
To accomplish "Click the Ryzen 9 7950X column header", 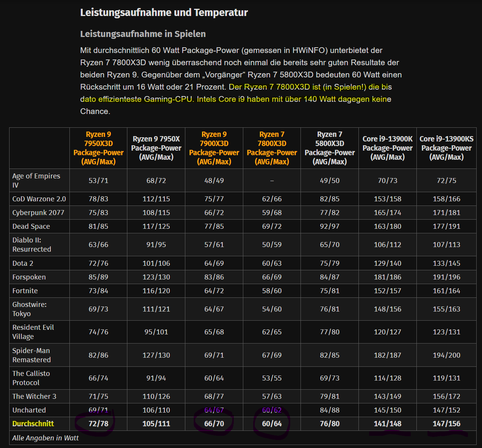I will (156, 148).
